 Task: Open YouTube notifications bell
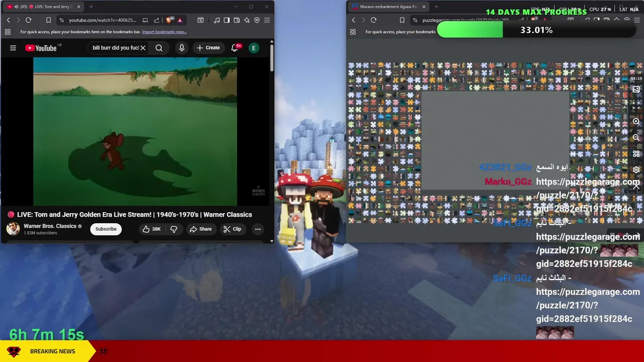click(x=234, y=48)
